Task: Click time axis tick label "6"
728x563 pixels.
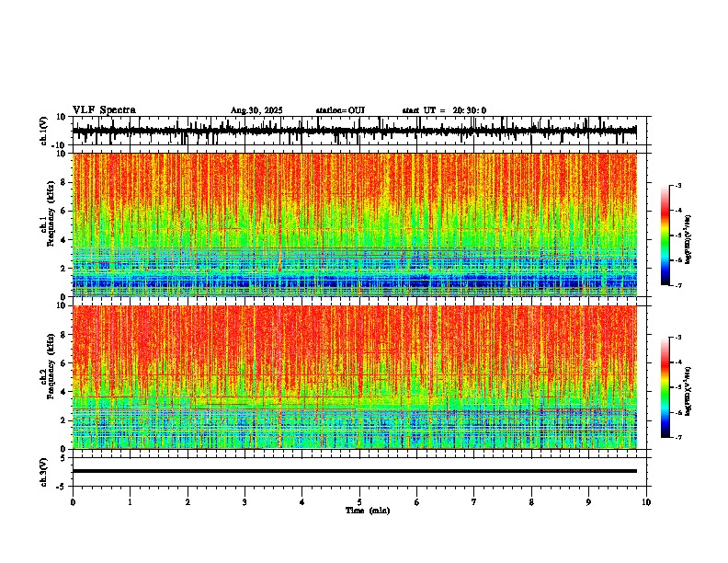Action: [417, 502]
